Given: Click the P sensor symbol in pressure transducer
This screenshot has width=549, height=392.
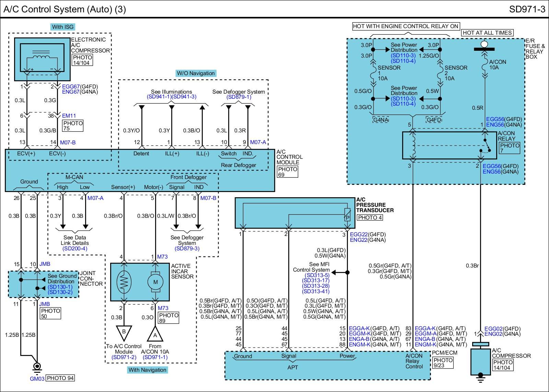Looking at the screenshot, I should click(x=347, y=215).
